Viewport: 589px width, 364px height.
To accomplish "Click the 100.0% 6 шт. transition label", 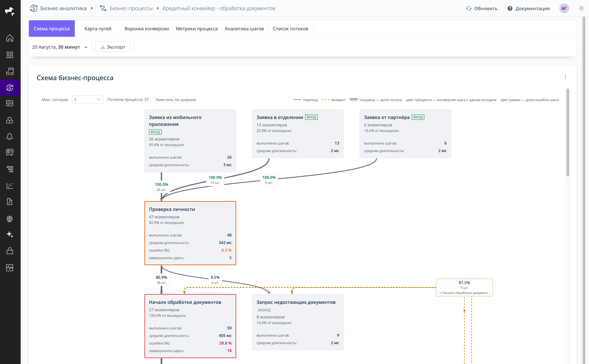I will tap(269, 180).
